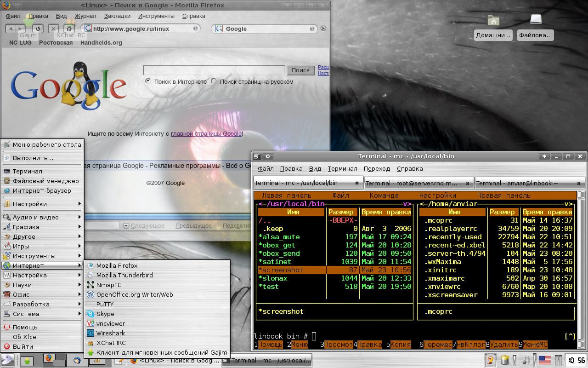Expand Офис submenu
588x368 pixels.
click(42, 294)
